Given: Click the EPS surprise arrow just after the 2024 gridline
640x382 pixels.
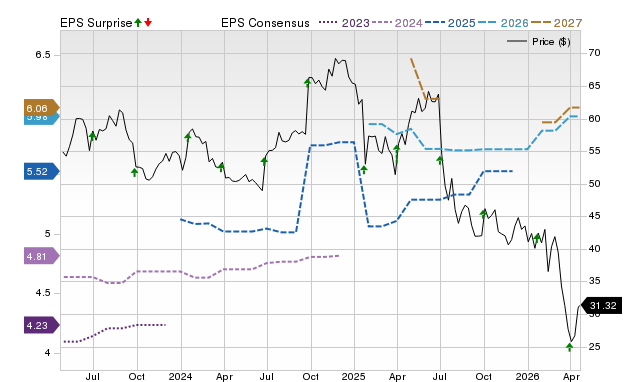Looking at the screenshot, I should point(188,137).
